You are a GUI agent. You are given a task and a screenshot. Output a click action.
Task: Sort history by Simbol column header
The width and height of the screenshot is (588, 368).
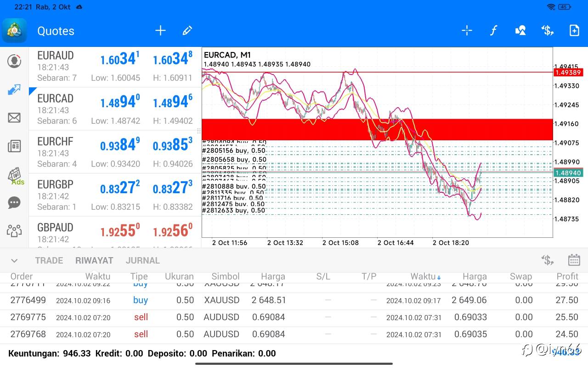[226, 276]
